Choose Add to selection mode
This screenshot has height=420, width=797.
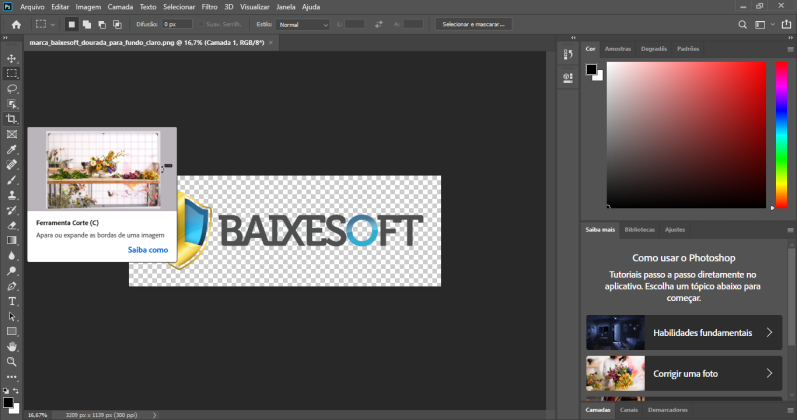tap(87, 24)
